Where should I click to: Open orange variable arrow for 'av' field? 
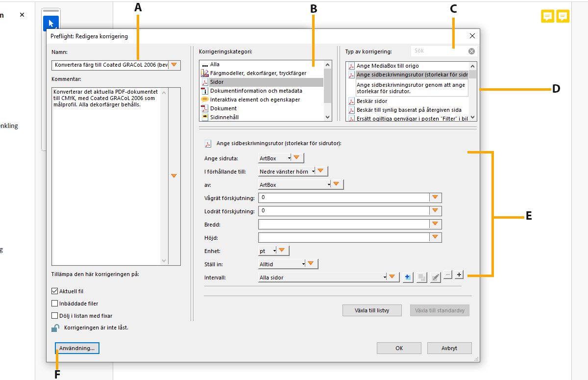click(x=338, y=184)
